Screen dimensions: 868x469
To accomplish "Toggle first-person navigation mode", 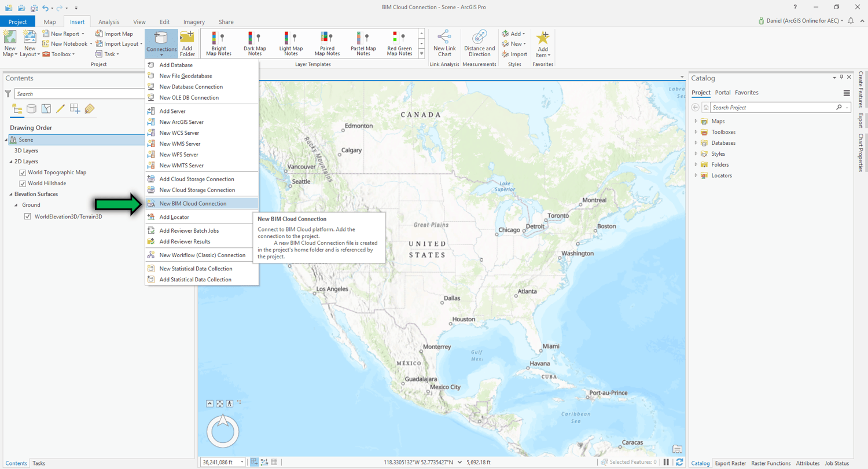I will coord(230,404).
